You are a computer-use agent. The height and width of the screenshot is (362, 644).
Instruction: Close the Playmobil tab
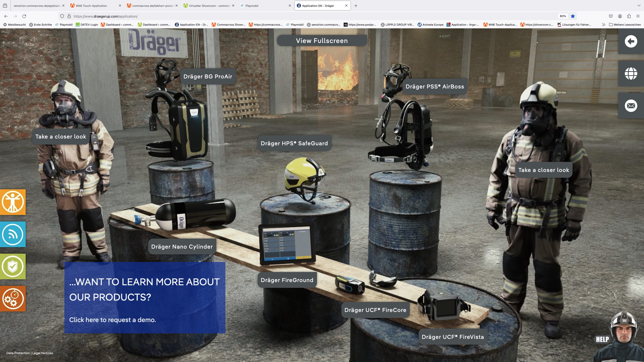click(x=290, y=6)
